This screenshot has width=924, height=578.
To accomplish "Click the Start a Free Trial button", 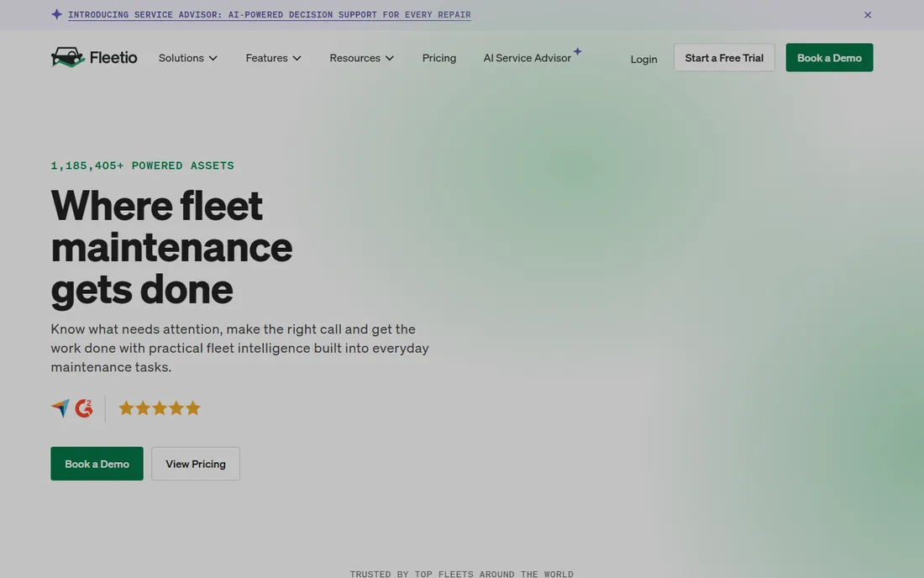I will pyautogui.click(x=723, y=58).
